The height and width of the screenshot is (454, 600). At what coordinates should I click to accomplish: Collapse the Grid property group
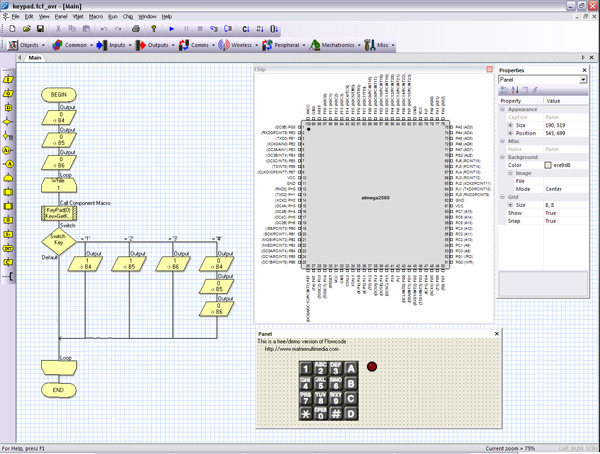point(502,197)
